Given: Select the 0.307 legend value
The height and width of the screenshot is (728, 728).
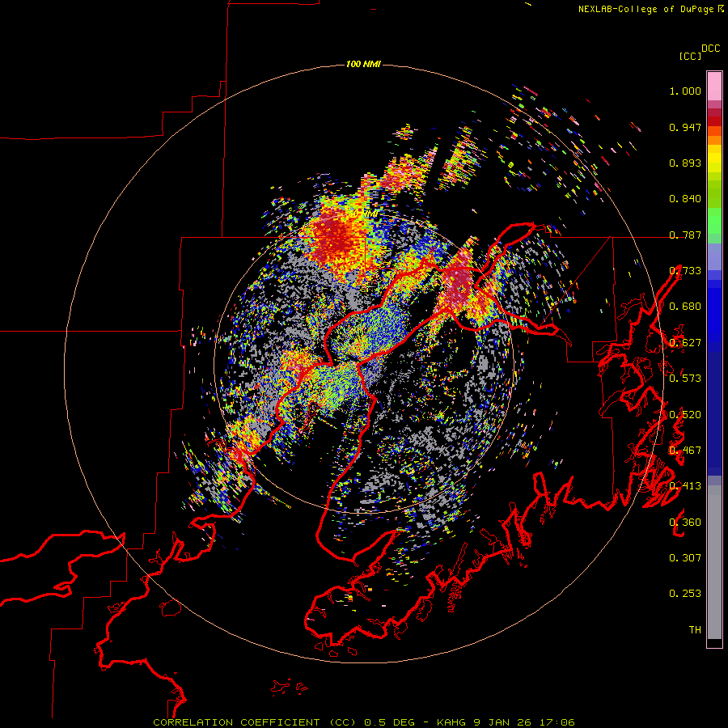Looking at the screenshot, I should point(685,558).
